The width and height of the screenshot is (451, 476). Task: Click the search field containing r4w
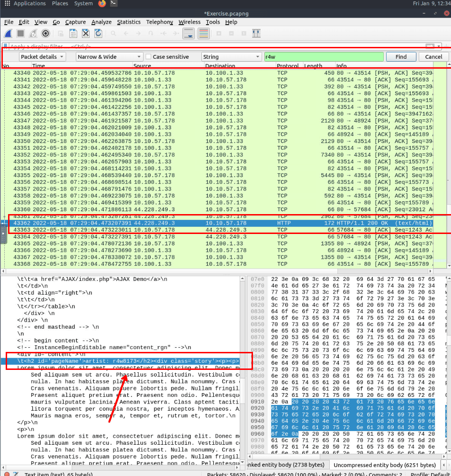click(323, 57)
